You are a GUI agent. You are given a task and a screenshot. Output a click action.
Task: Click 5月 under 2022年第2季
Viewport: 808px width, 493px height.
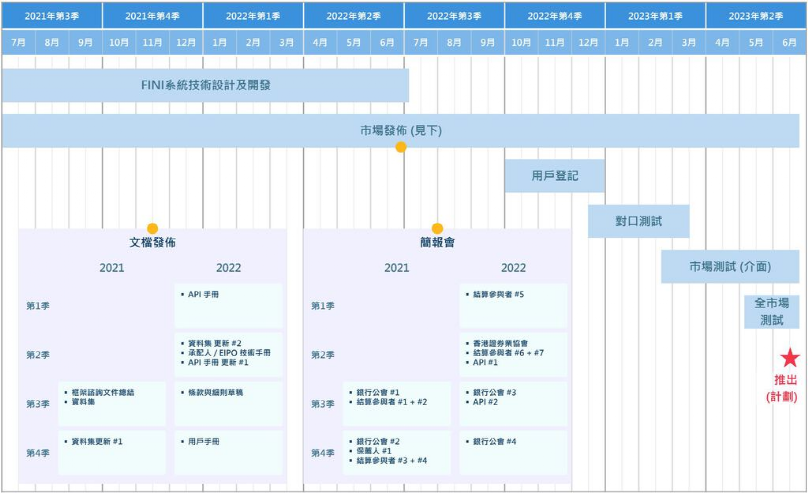click(x=354, y=42)
